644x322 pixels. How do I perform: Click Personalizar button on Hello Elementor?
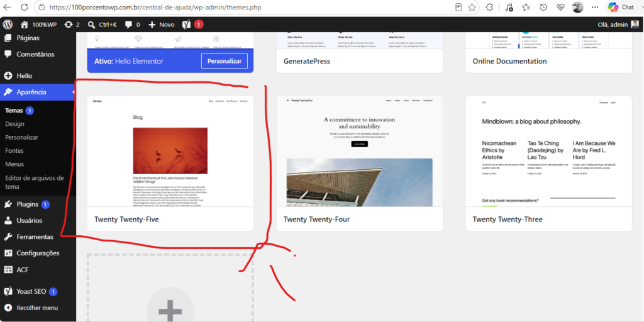point(225,61)
